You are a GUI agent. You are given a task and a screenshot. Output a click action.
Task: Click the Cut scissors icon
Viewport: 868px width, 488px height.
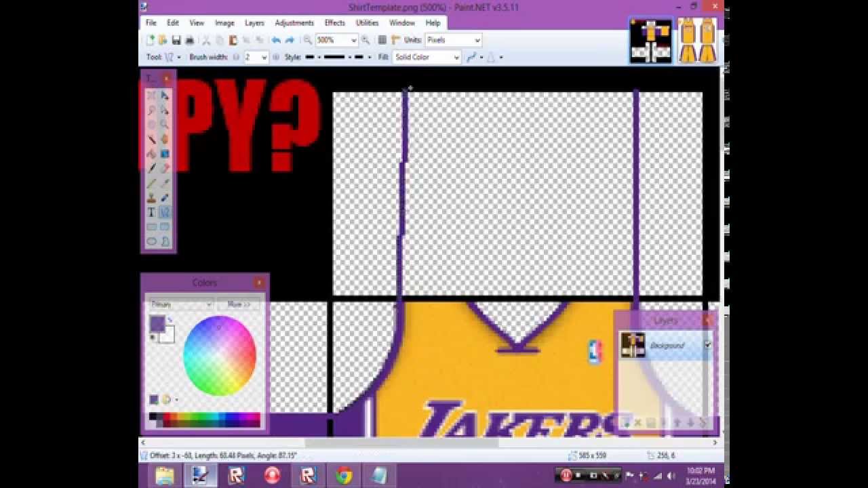pos(206,40)
